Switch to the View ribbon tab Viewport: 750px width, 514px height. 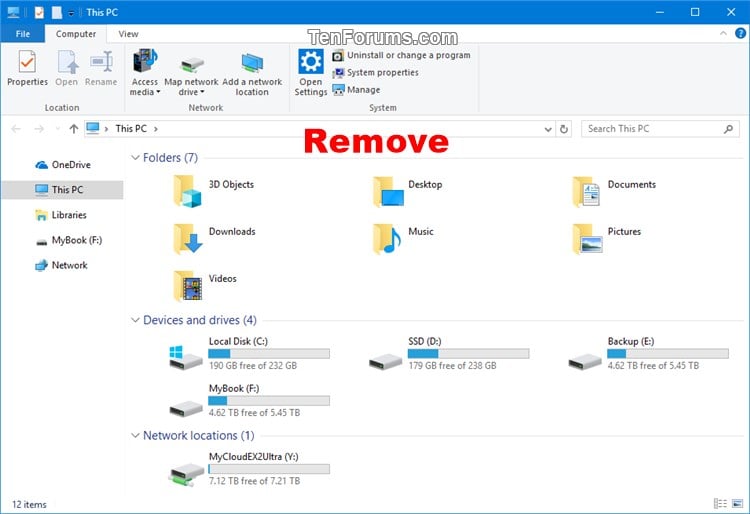128,34
